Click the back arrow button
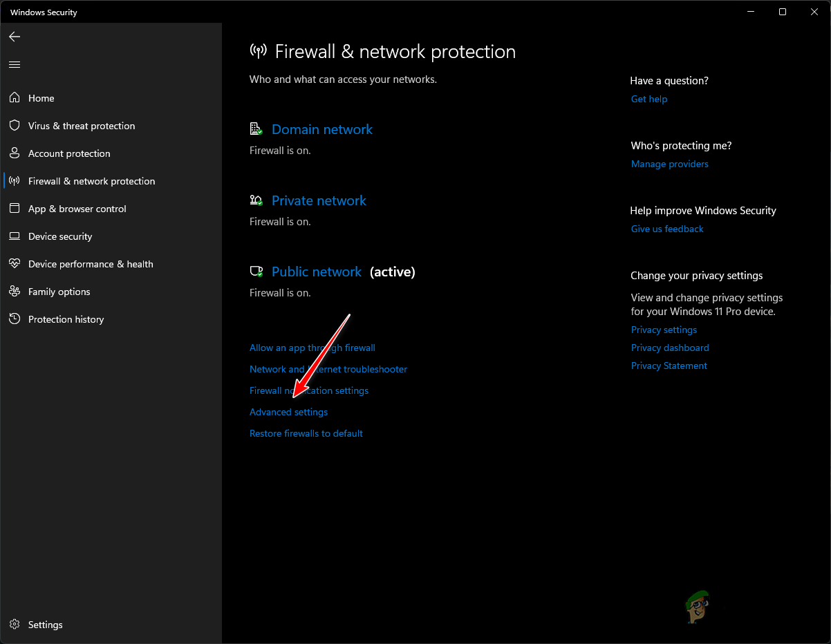This screenshot has width=831, height=644. click(14, 37)
